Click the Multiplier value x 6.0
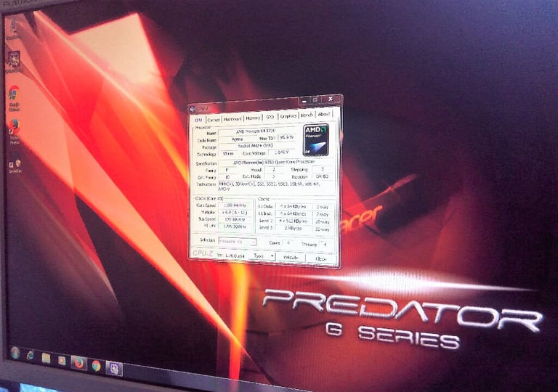The image size is (558, 392). (x=235, y=213)
